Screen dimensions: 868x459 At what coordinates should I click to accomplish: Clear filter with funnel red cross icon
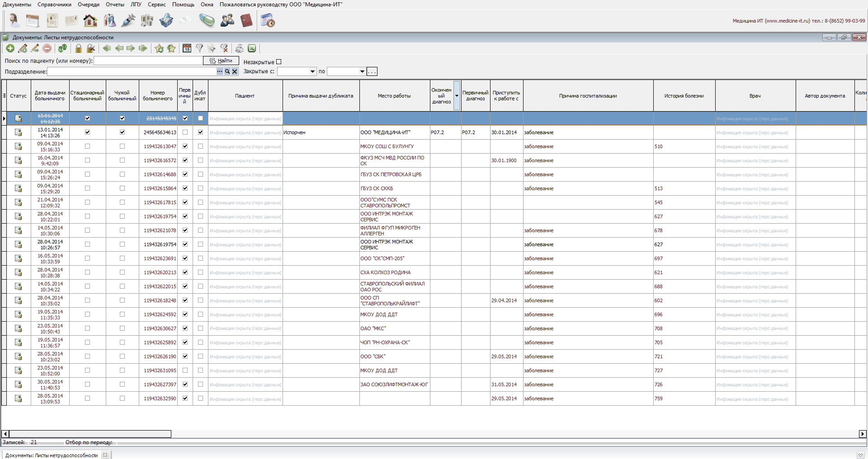click(224, 48)
